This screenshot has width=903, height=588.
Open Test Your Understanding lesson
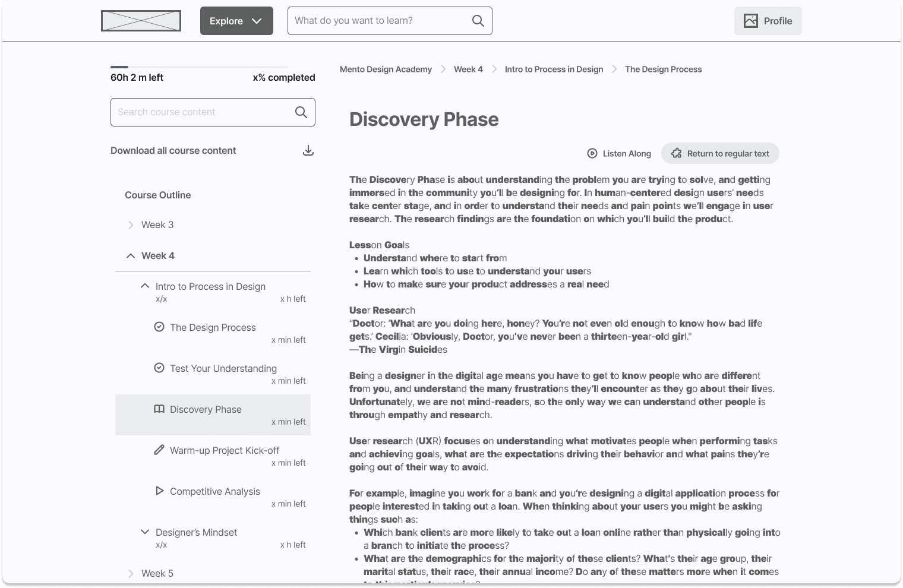pyautogui.click(x=223, y=369)
